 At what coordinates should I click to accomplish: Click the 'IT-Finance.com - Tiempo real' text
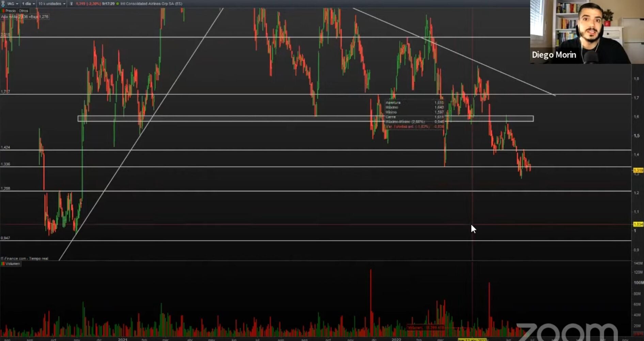tap(25, 258)
